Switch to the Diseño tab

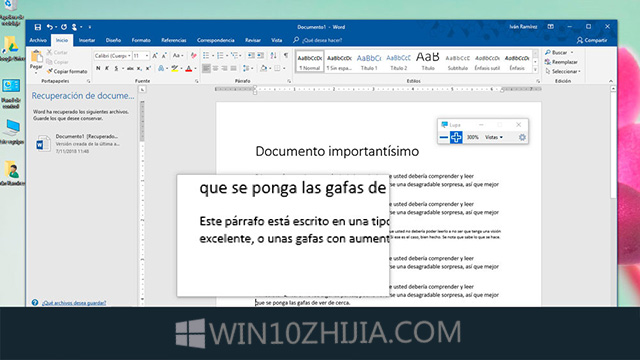(113, 40)
